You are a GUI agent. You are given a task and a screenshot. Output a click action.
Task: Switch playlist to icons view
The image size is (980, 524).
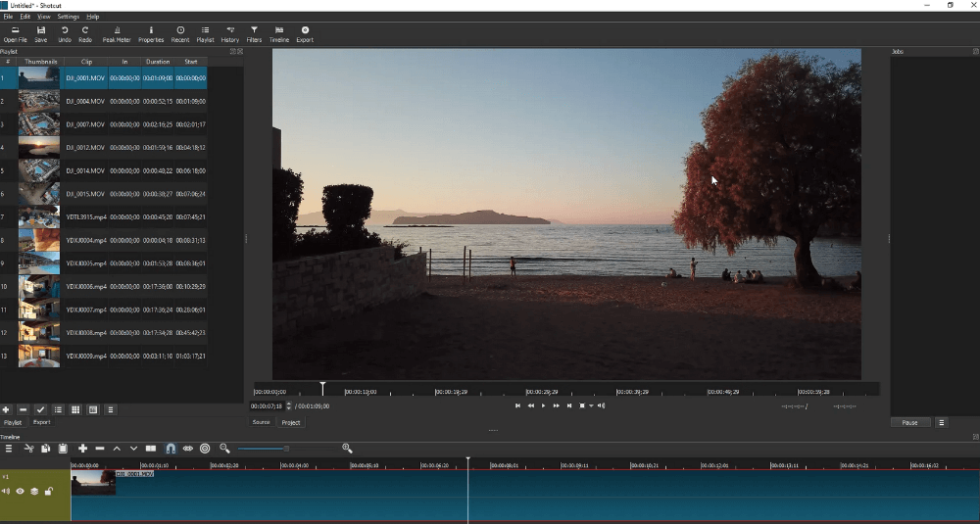click(x=93, y=409)
